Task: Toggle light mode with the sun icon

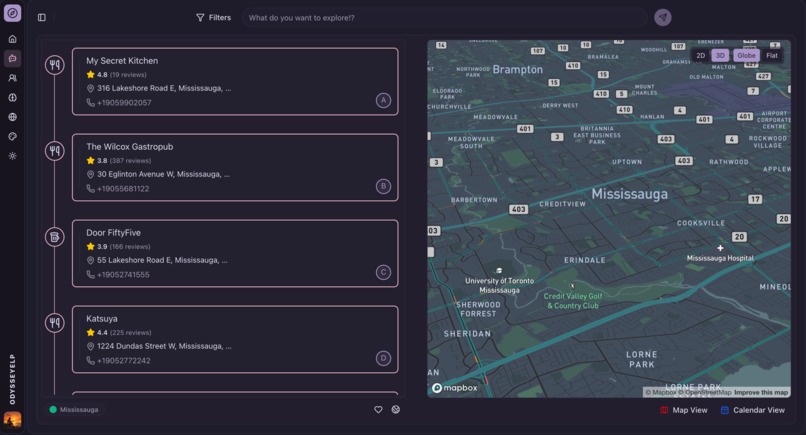Action: tap(12, 156)
